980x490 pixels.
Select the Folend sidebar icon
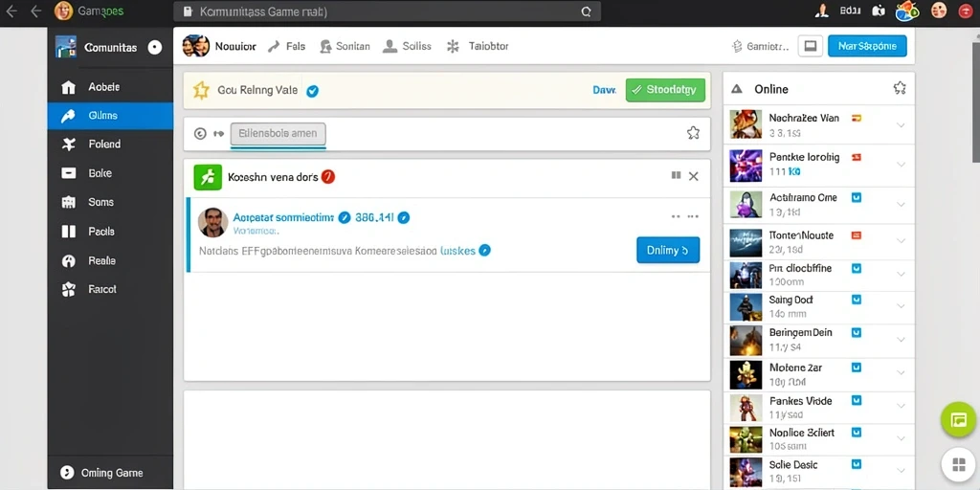click(x=68, y=145)
